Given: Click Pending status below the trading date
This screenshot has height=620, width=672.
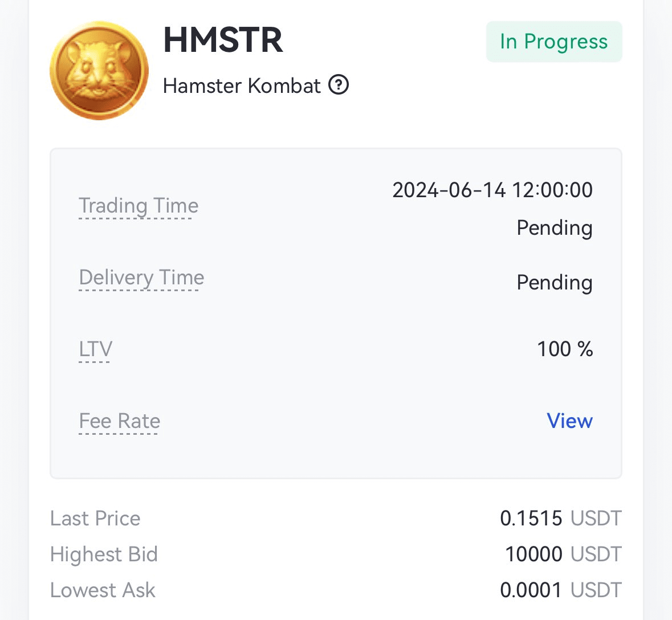Looking at the screenshot, I should (x=554, y=228).
